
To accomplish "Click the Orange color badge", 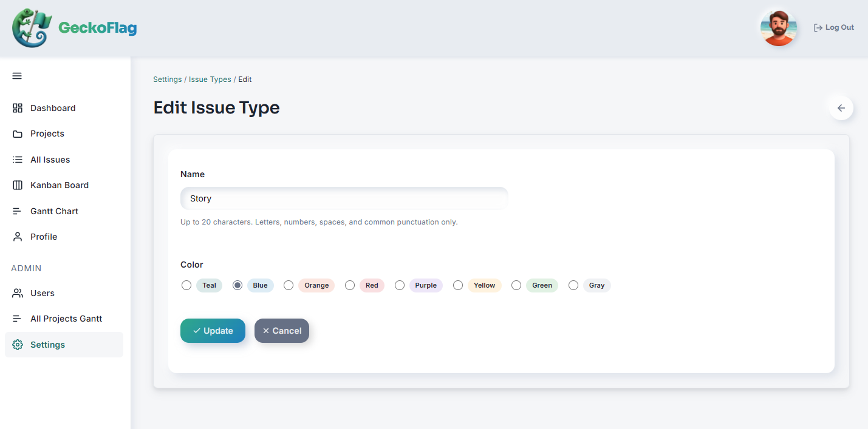I will [x=316, y=285].
